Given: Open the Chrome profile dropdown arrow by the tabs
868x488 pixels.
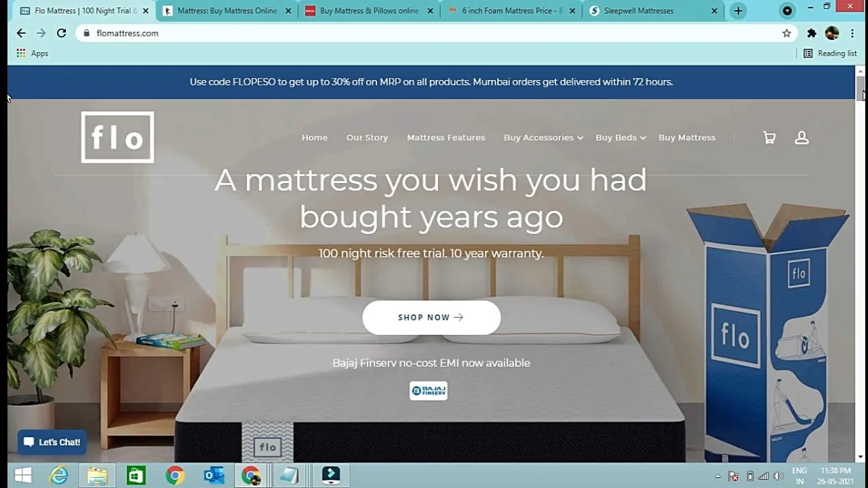Looking at the screenshot, I should pos(787,11).
